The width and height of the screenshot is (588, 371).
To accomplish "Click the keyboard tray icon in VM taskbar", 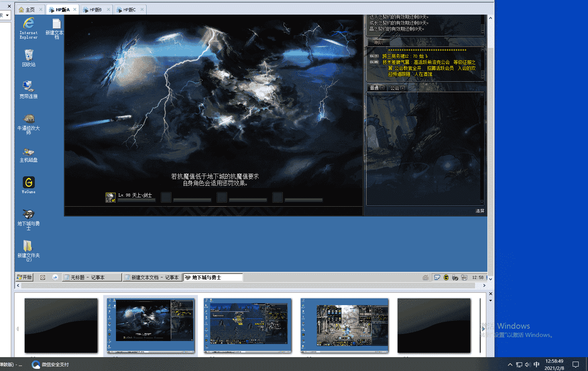I will [426, 277].
